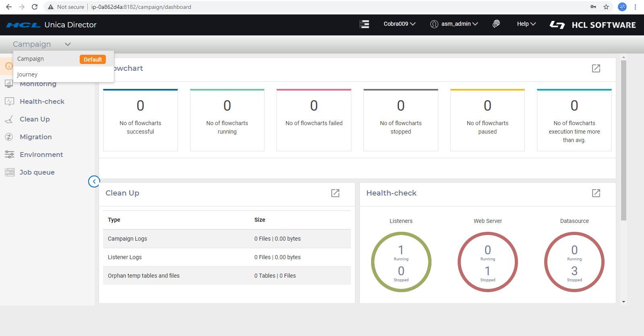Go to Migration in the sidebar
Viewport: 644px width, 336px height.
click(35, 137)
